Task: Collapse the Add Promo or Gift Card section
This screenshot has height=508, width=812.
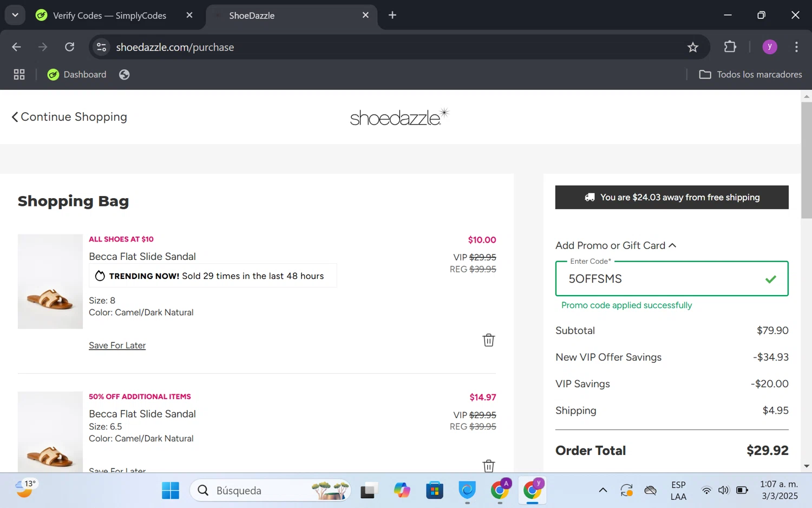Action: click(x=616, y=245)
